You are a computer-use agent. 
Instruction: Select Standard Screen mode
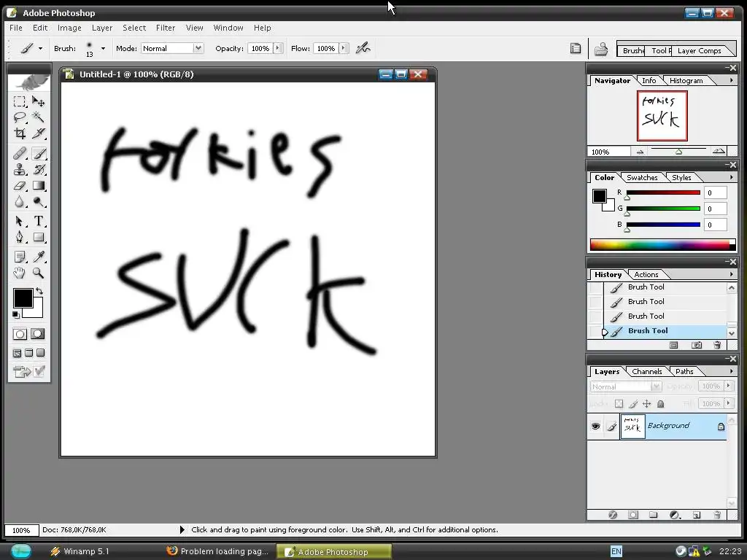(18, 353)
